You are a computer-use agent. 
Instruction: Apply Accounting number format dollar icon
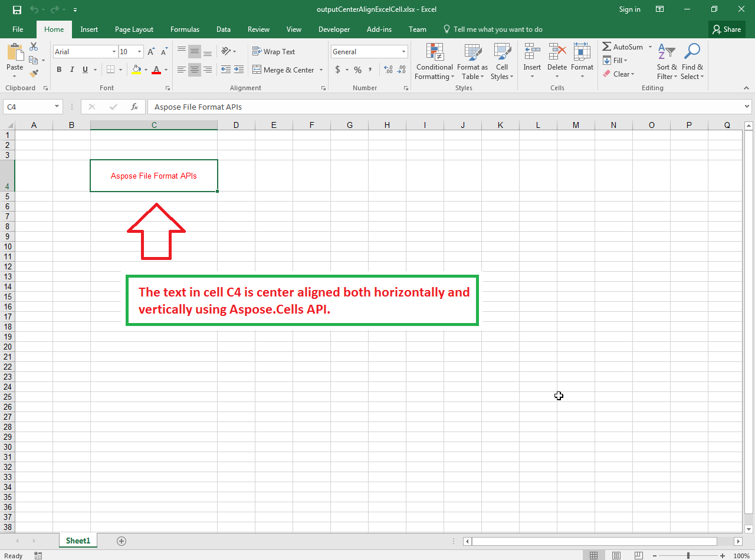click(337, 70)
